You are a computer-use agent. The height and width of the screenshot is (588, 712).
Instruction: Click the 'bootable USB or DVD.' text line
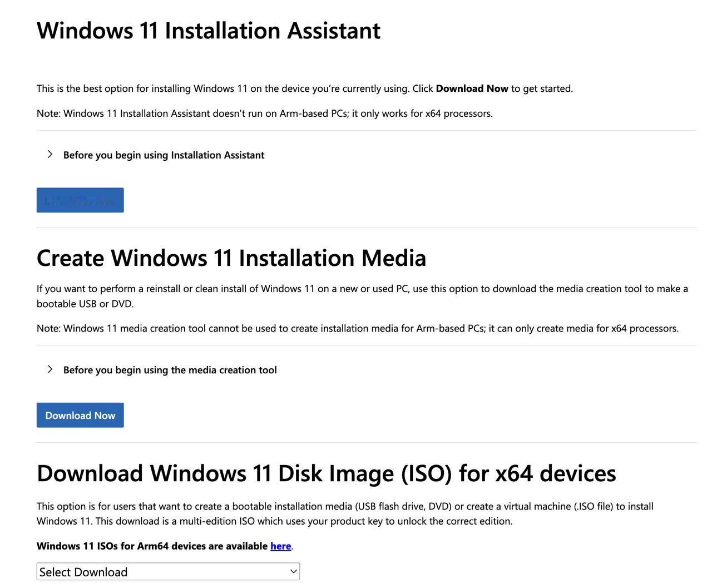85,304
